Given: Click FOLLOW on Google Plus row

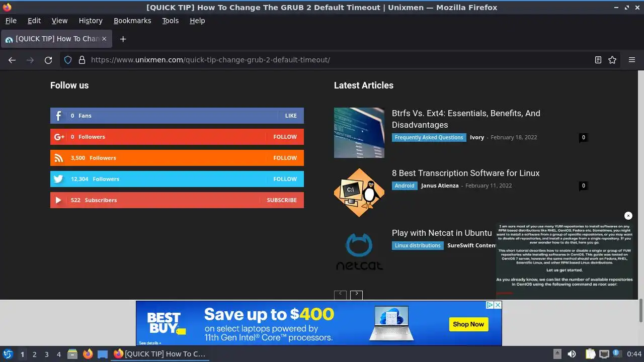Looking at the screenshot, I should (285, 137).
